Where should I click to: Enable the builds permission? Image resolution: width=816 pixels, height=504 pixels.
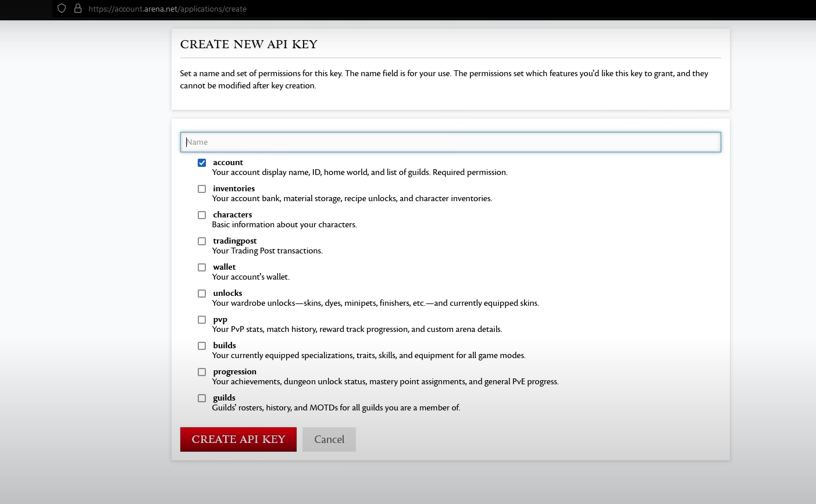[202, 345]
